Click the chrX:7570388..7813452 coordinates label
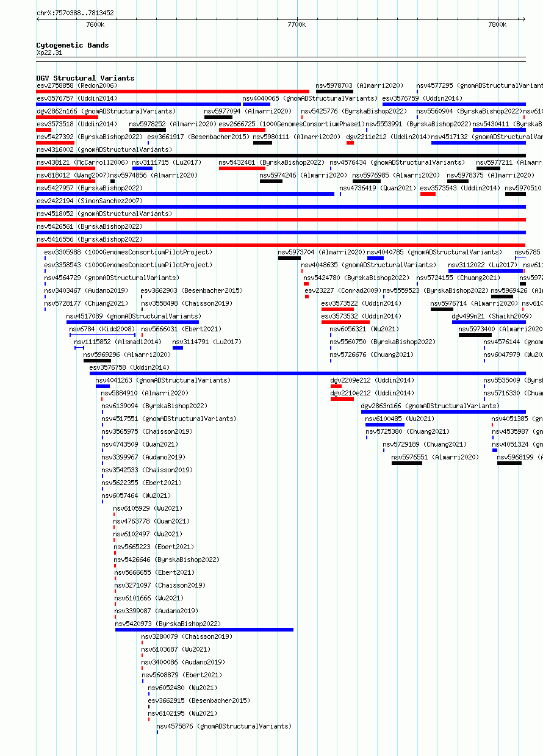This screenshot has height=756, width=543. (x=75, y=13)
